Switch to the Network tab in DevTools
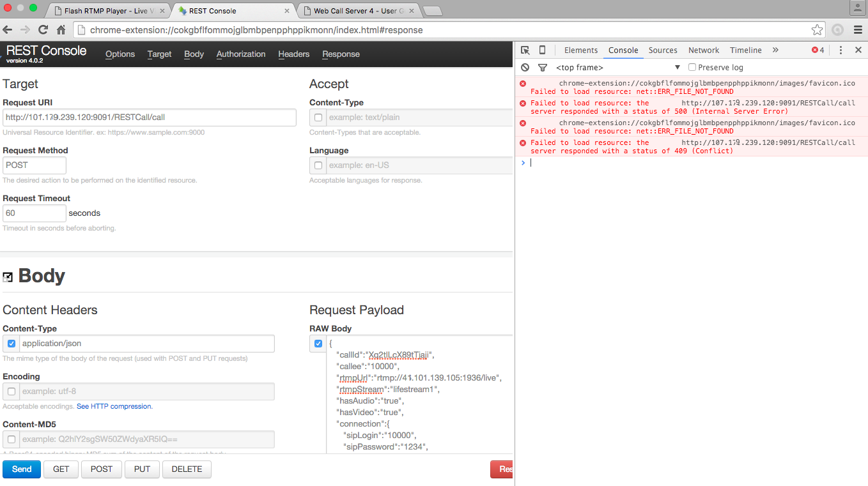 (704, 50)
